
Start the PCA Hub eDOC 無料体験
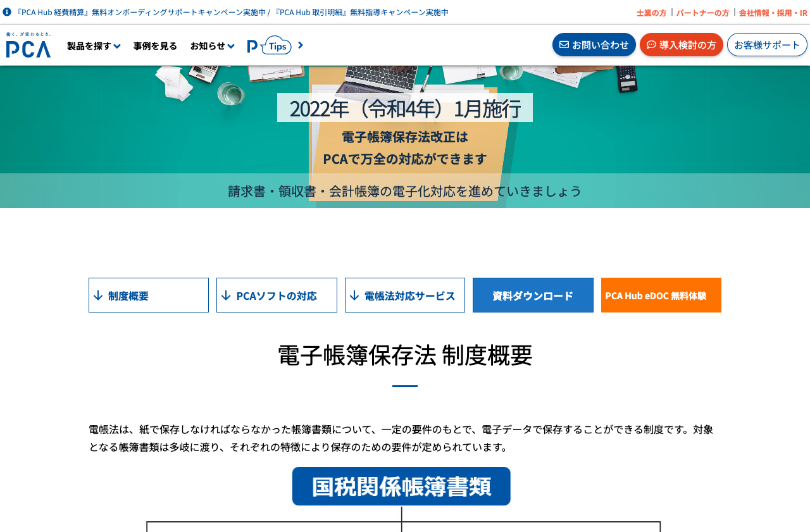(x=661, y=295)
